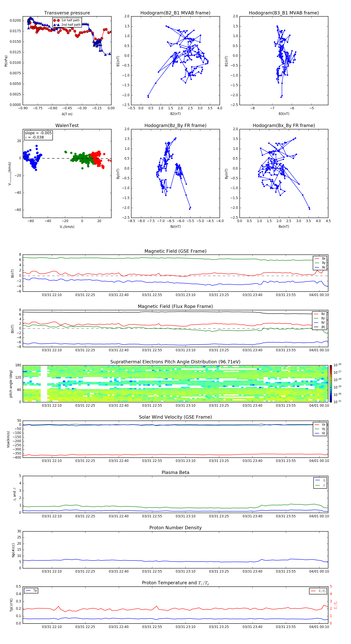Click the pitch angle distribution colorbar
The height and width of the screenshot is (644, 351).
click(x=331, y=383)
